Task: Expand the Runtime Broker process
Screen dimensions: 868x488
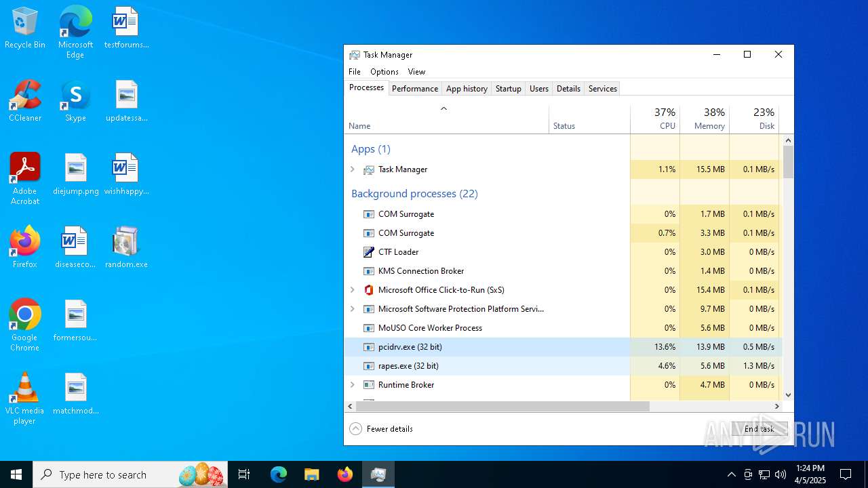Action: click(x=353, y=385)
